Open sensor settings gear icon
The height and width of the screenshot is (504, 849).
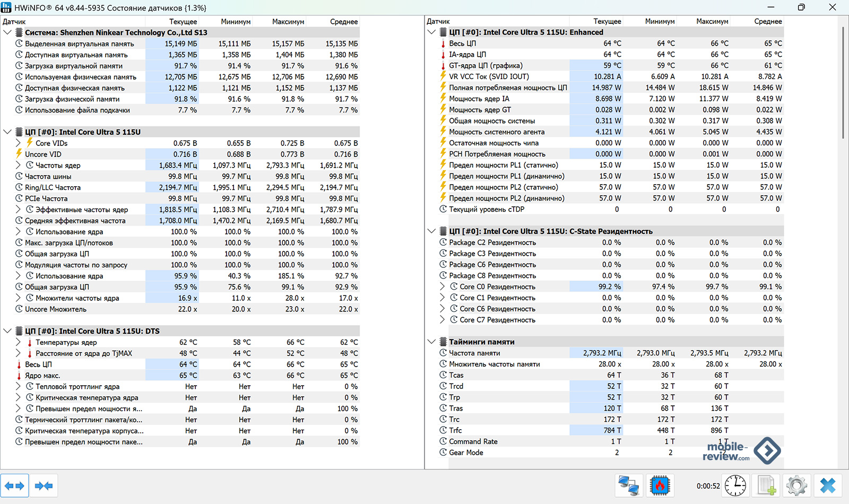click(796, 485)
